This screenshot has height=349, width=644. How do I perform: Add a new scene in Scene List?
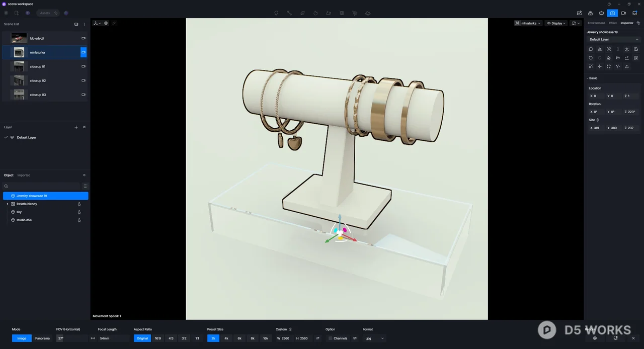coord(76,24)
